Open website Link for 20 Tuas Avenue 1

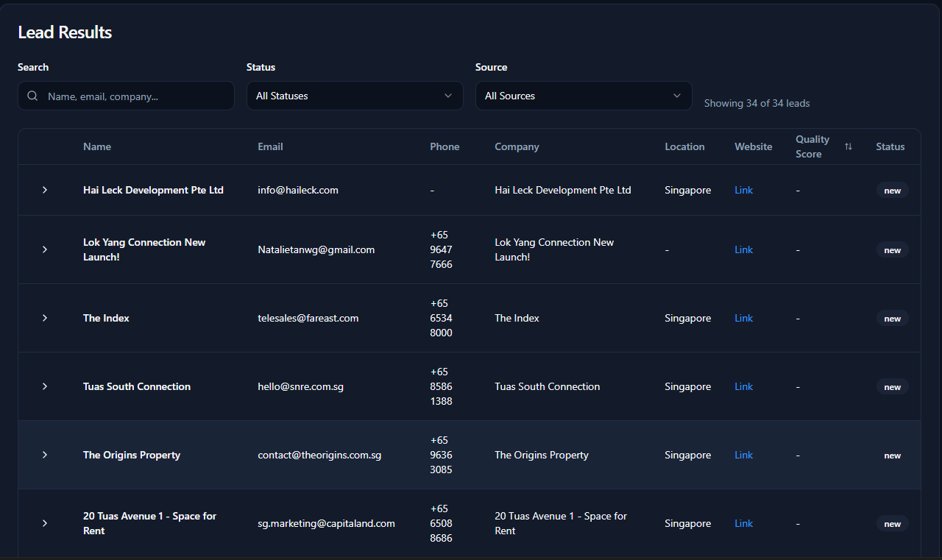coord(743,523)
